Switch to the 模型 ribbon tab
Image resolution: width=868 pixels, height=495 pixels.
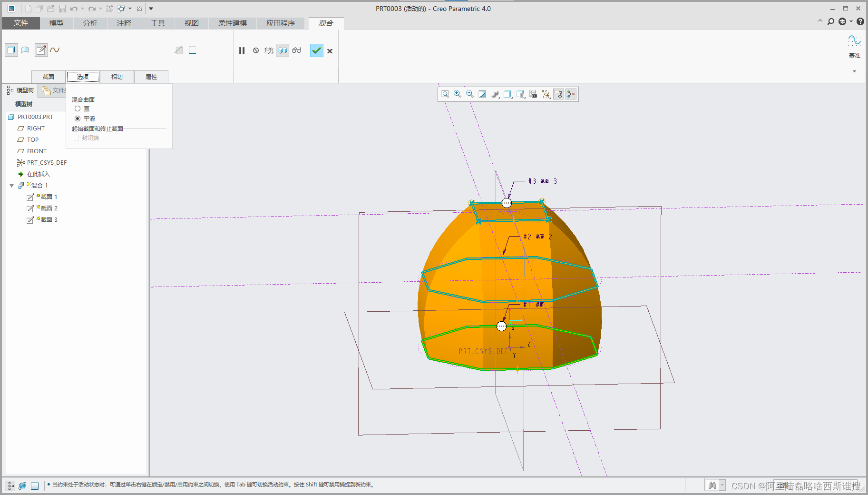click(x=57, y=23)
